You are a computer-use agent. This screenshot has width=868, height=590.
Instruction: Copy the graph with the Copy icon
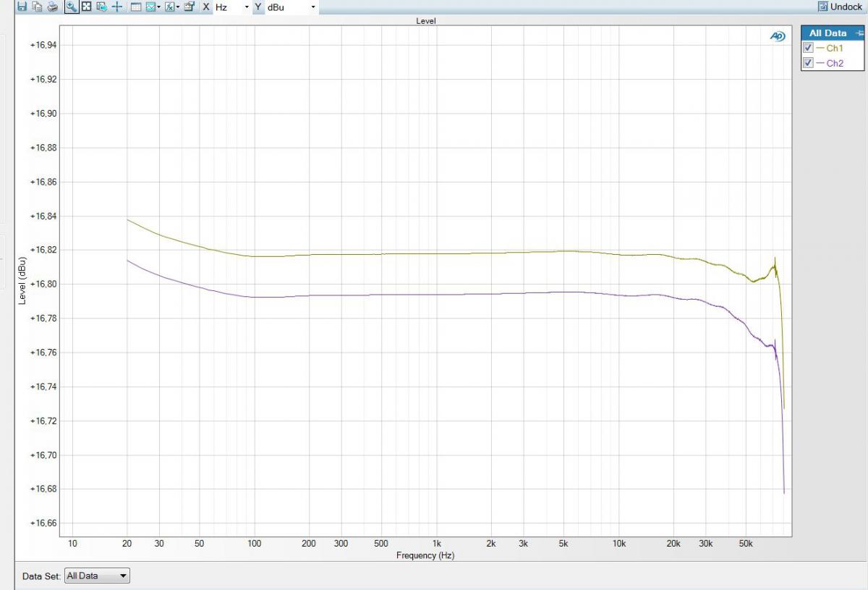[36, 7]
